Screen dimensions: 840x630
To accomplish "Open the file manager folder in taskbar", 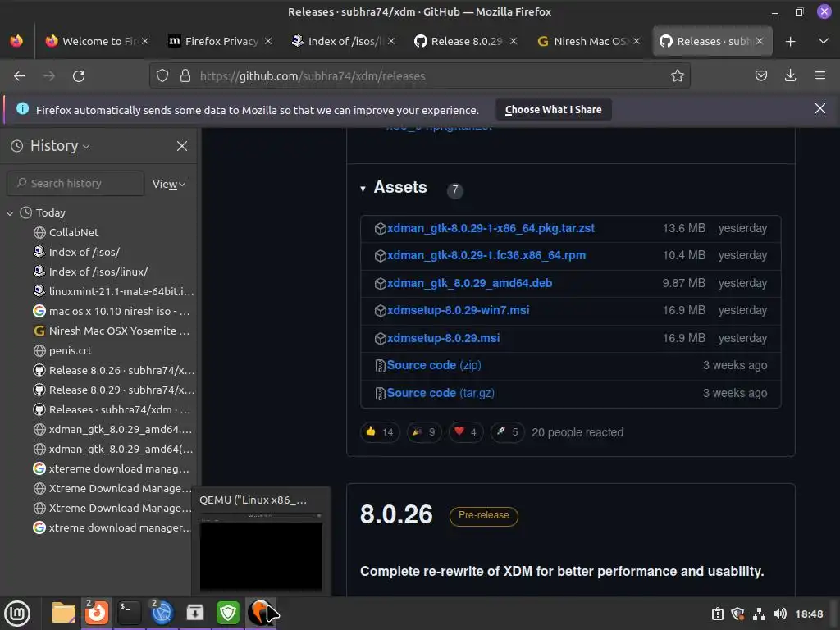I will click(x=63, y=613).
